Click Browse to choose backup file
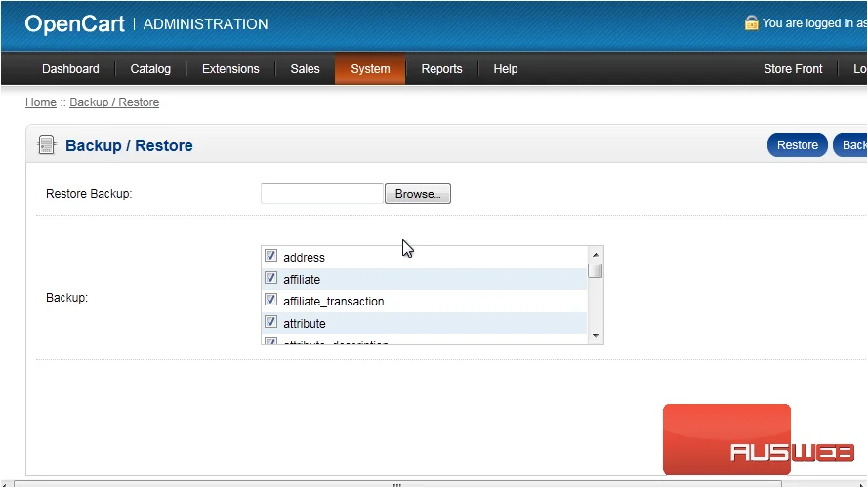Image resolution: width=868 pixels, height=488 pixels. 417,194
